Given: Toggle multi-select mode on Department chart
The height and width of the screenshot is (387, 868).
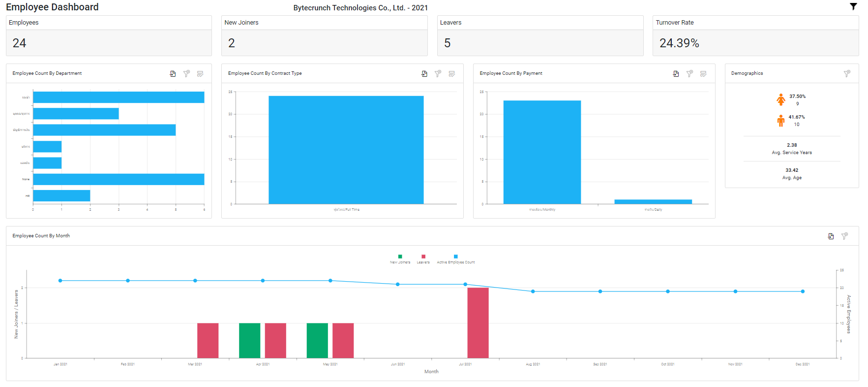Looking at the screenshot, I should click(x=200, y=74).
